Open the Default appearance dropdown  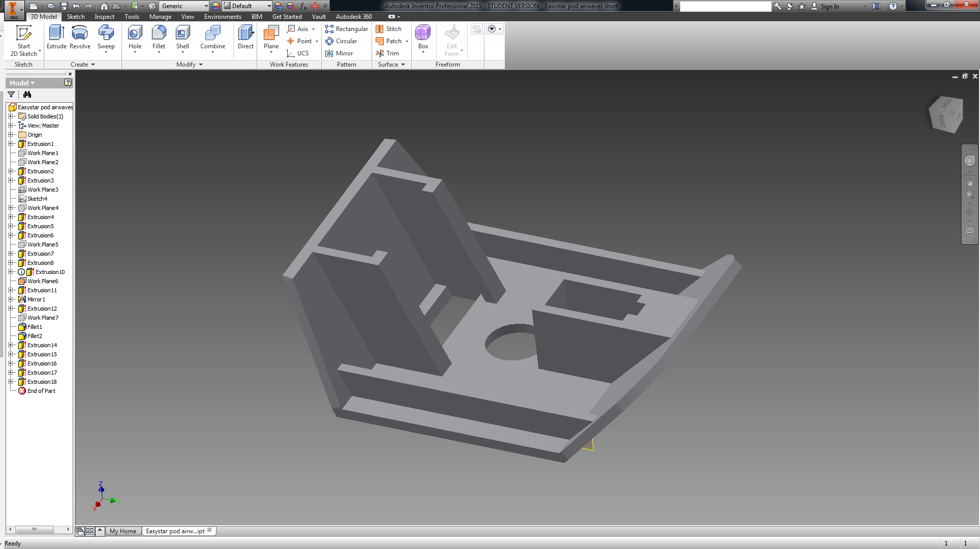[248, 6]
